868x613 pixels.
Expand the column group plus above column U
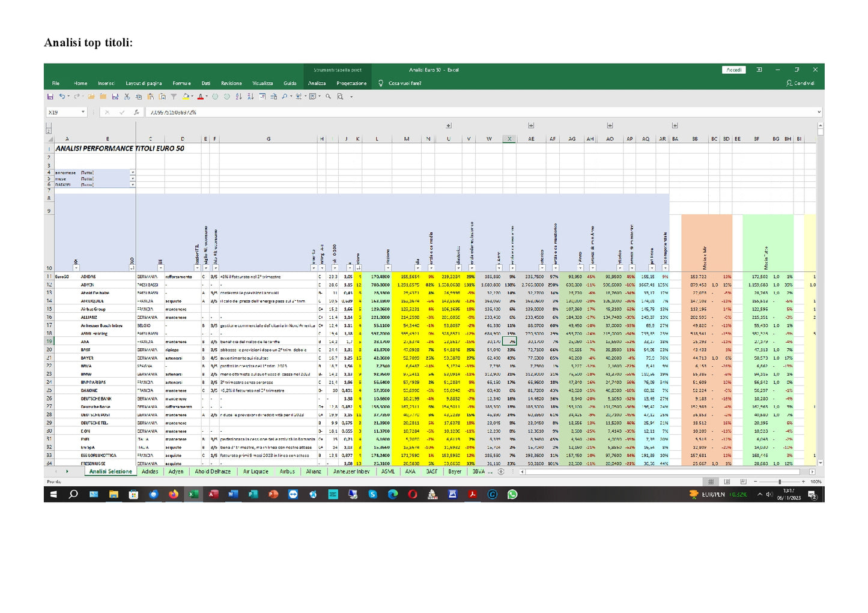[449, 125]
